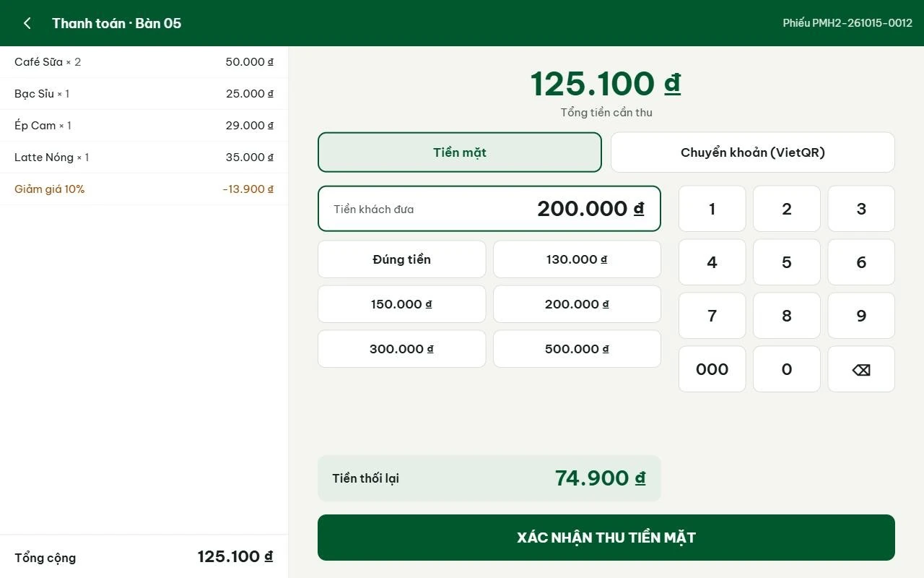Confirm with XÁC NHẬN THU TIỀN MẶT

click(x=606, y=538)
